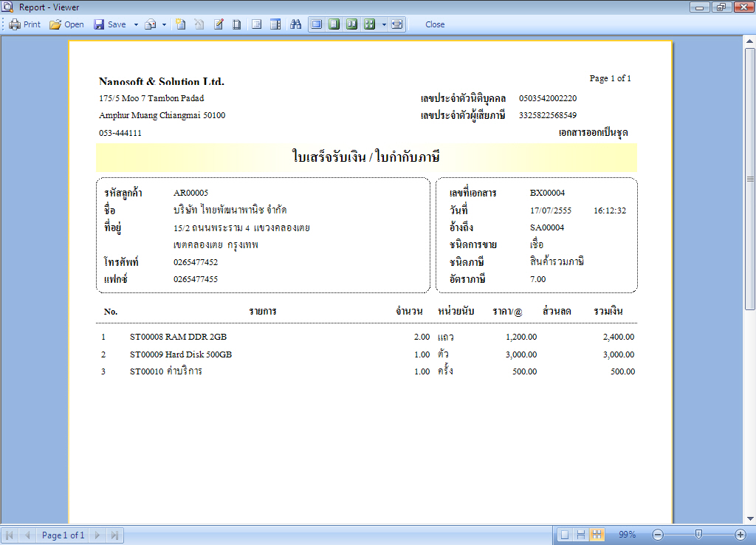Click vertical scrollbar up arrow
This screenshot has width=756, height=545.
pyautogui.click(x=750, y=41)
